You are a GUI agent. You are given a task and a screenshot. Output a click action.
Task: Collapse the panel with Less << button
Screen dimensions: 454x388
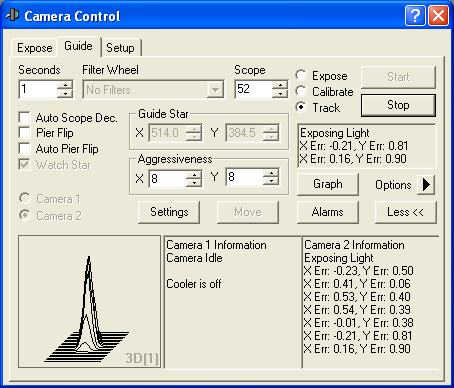405,212
